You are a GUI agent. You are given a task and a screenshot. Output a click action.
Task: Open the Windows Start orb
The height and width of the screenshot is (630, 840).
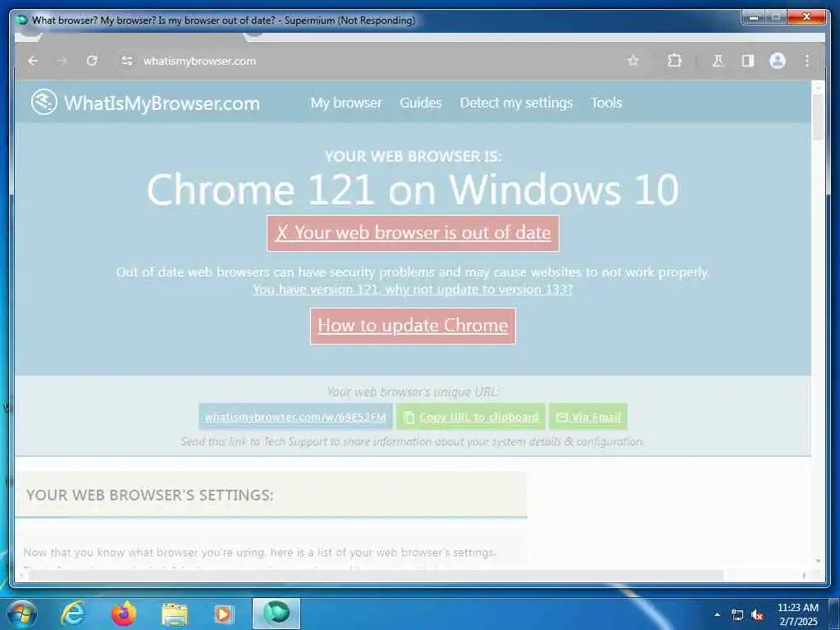click(22, 614)
